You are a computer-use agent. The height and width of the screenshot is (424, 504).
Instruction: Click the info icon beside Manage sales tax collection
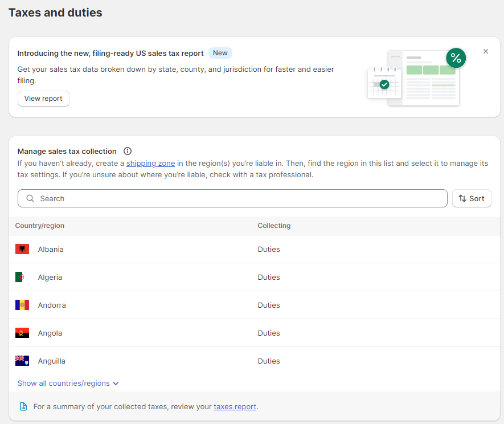[128, 151]
